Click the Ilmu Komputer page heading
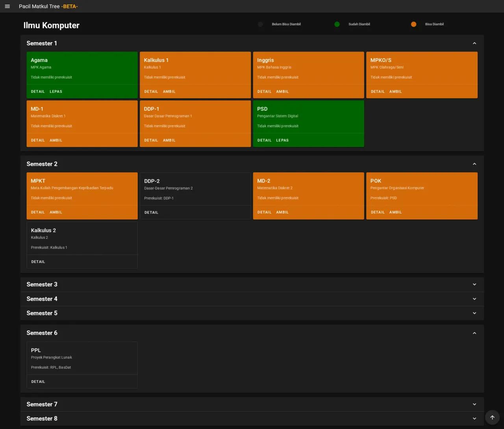504x429 pixels. pos(52,25)
